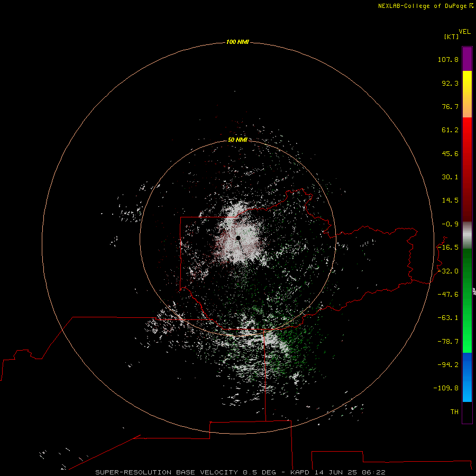Click the 50 NMI range ring label
The width and height of the screenshot is (476, 476).
[237, 140]
